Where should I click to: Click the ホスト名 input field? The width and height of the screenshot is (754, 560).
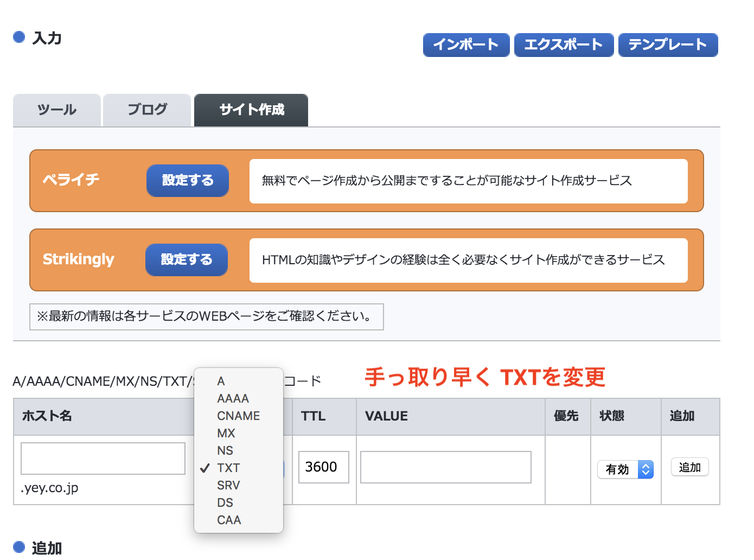click(103, 459)
